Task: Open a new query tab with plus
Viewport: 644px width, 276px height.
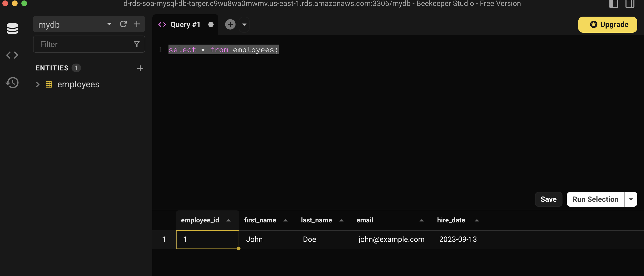Action: coord(230,24)
